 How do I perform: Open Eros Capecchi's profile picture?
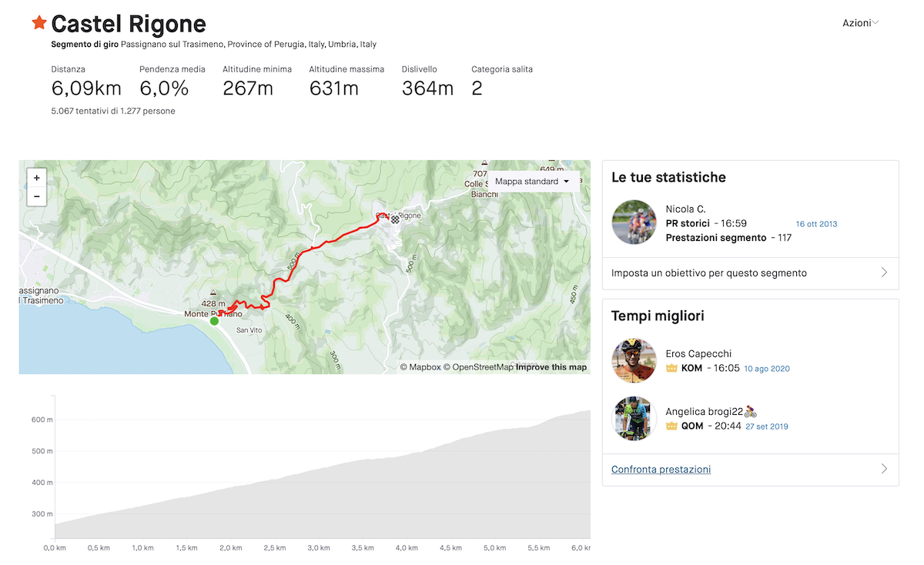pos(634,361)
